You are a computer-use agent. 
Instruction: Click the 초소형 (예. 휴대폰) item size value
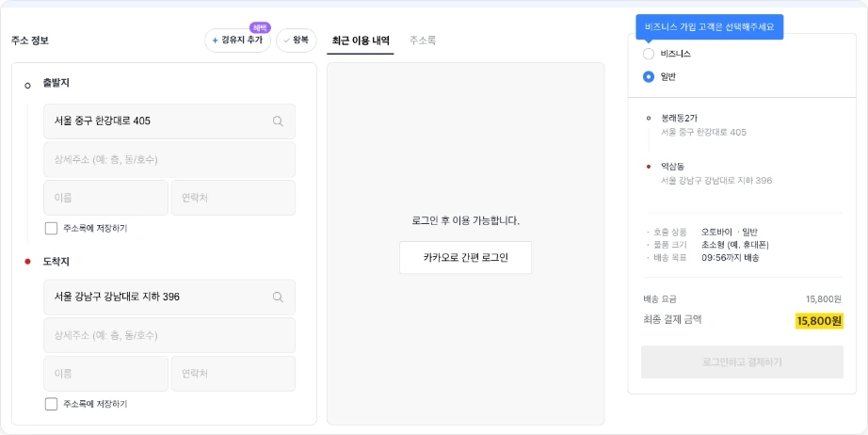(x=734, y=245)
